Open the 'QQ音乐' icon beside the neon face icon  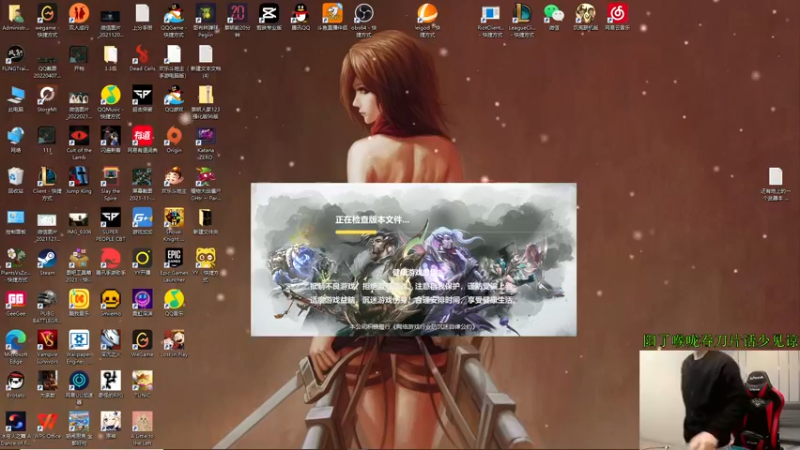pos(173,299)
